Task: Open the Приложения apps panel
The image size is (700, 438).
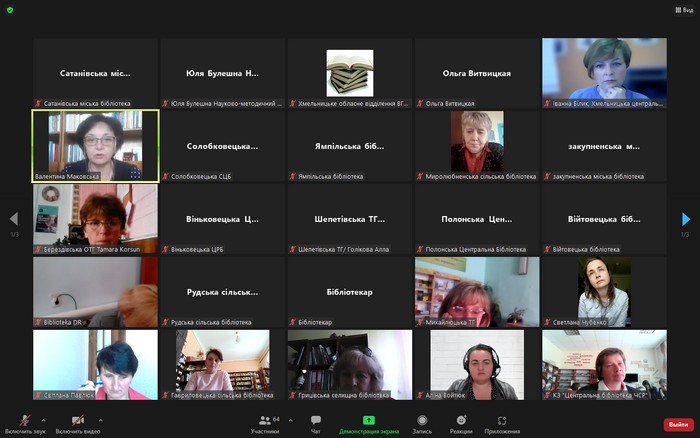Action: 502,424
